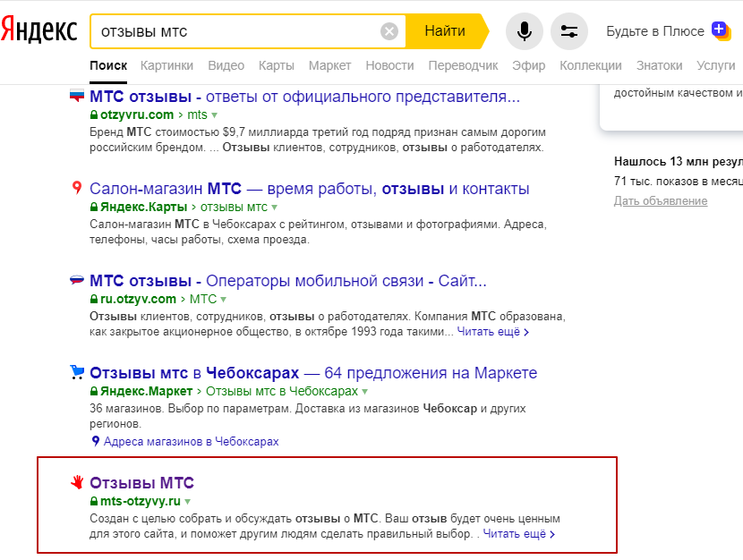This screenshot has height=560, width=743.
Task: Switch to the Картинки tab
Action: (x=167, y=64)
